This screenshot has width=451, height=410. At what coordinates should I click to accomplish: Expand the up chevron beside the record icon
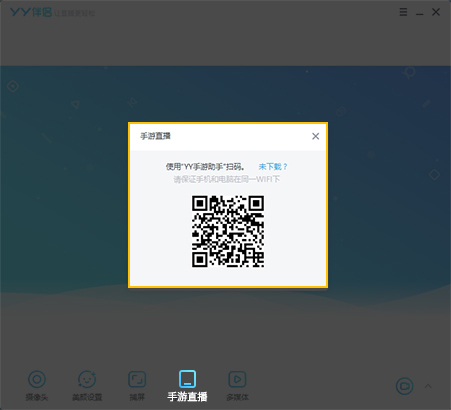[428, 386]
